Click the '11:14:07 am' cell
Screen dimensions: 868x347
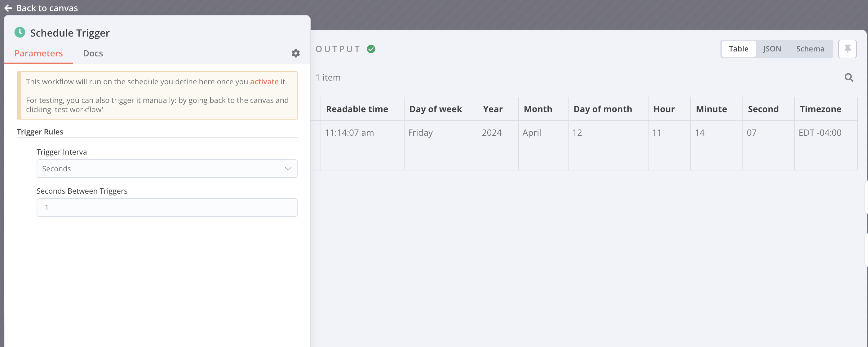pos(362,145)
